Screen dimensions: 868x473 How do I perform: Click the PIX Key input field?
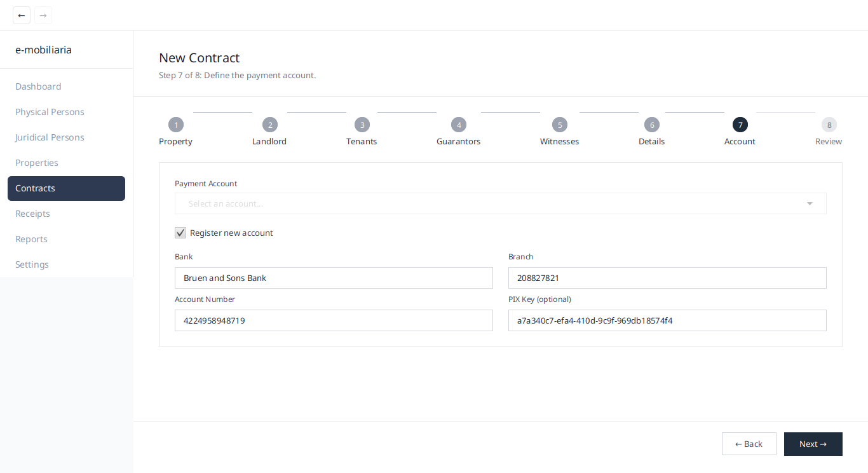coord(667,320)
